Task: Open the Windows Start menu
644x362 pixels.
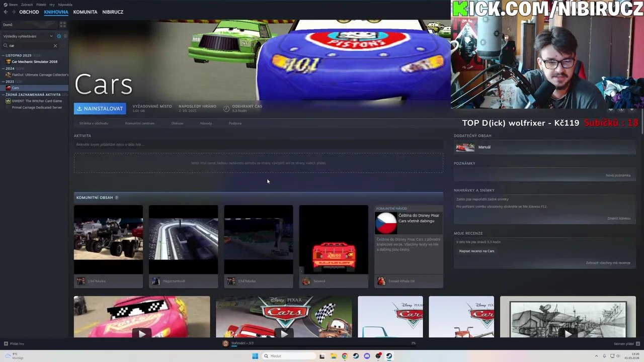Action: tap(255, 356)
